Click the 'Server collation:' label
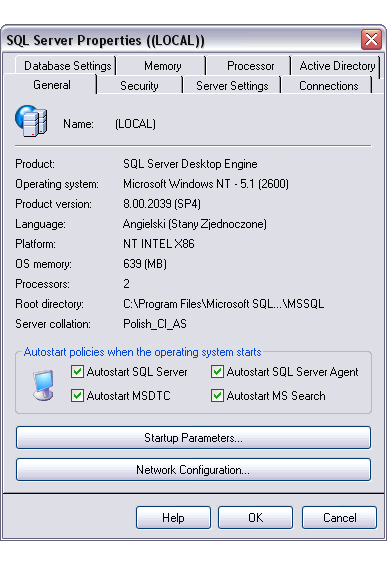Screen dimensions: 387x564 click(53, 324)
